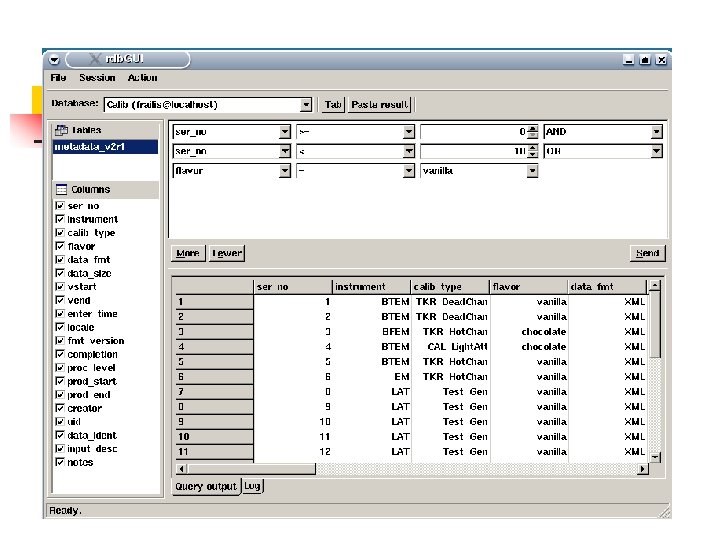Expand the Database selection dropdown
This screenshot has width=720, height=540.
[x=306, y=104]
